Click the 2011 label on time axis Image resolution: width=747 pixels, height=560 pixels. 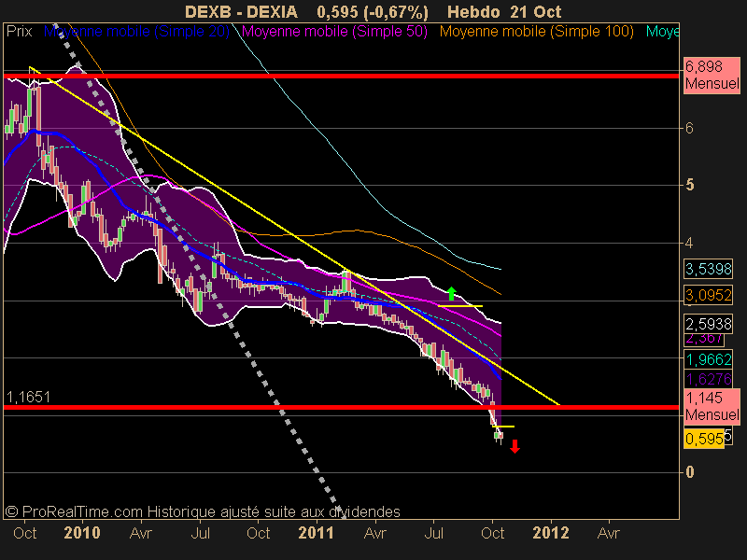coord(317,533)
